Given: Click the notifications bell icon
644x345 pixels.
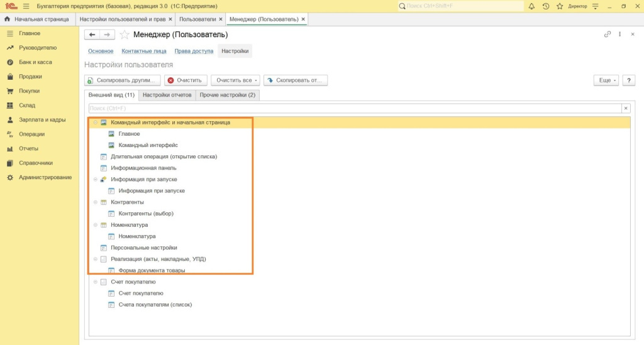Looking at the screenshot, I should tap(532, 6).
